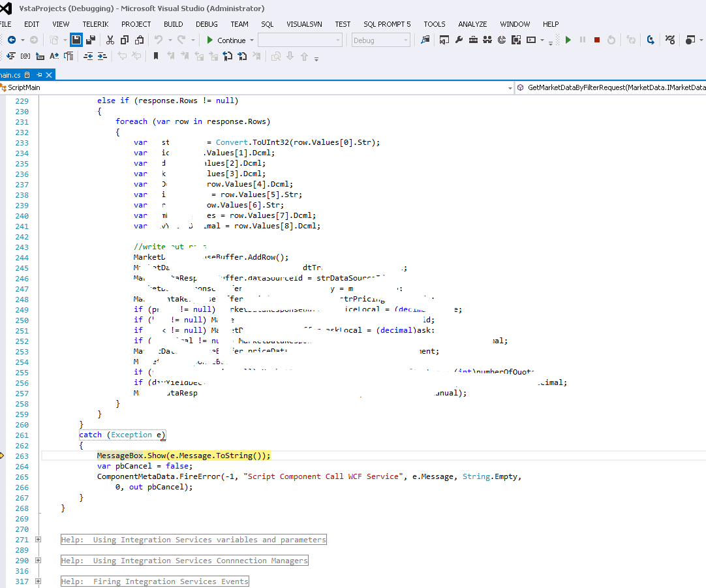The image size is (706, 588).
Task: Click the Toggle Code Outlining icon
Action: pyautogui.click(x=69, y=56)
